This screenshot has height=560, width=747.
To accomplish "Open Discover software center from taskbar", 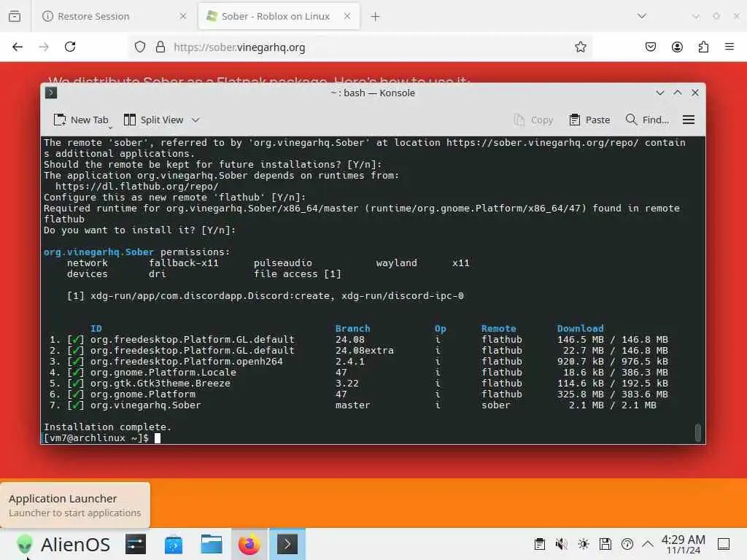I will (174, 544).
